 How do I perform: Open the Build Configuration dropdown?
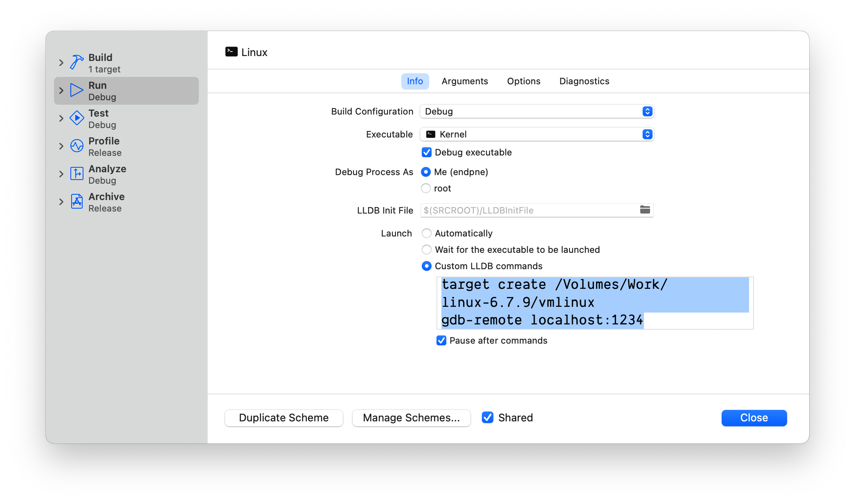tap(537, 111)
